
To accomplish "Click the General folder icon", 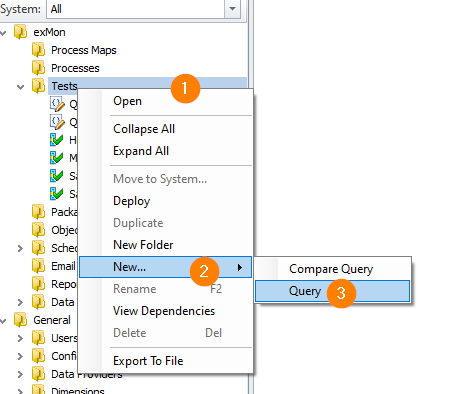I will click(20, 320).
